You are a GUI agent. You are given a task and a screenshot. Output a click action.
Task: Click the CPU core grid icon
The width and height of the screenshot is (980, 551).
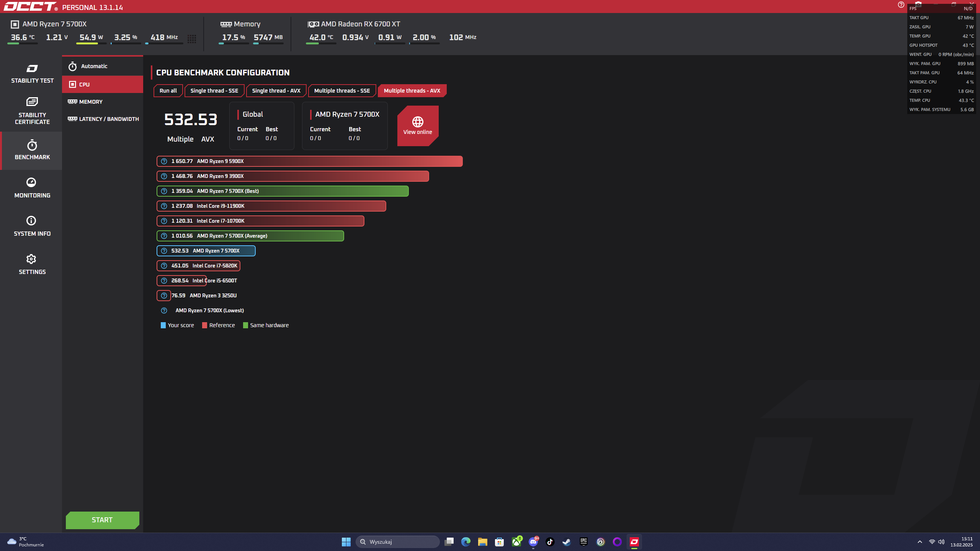point(192,38)
